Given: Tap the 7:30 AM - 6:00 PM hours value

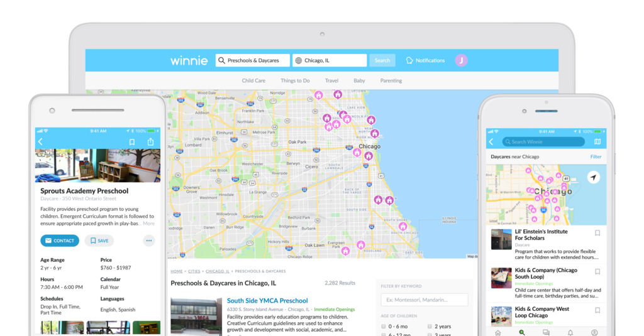Looking at the screenshot, I should (62, 287).
